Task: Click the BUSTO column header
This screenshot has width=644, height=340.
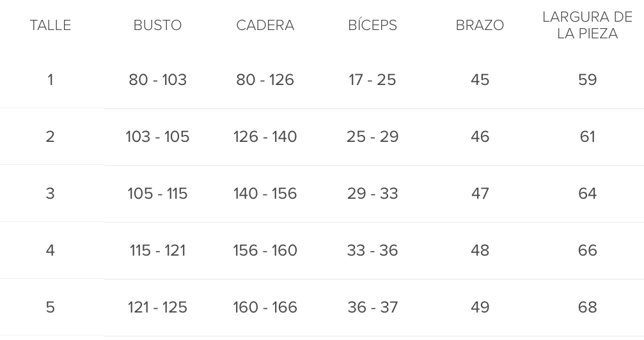Action: [157, 26]
